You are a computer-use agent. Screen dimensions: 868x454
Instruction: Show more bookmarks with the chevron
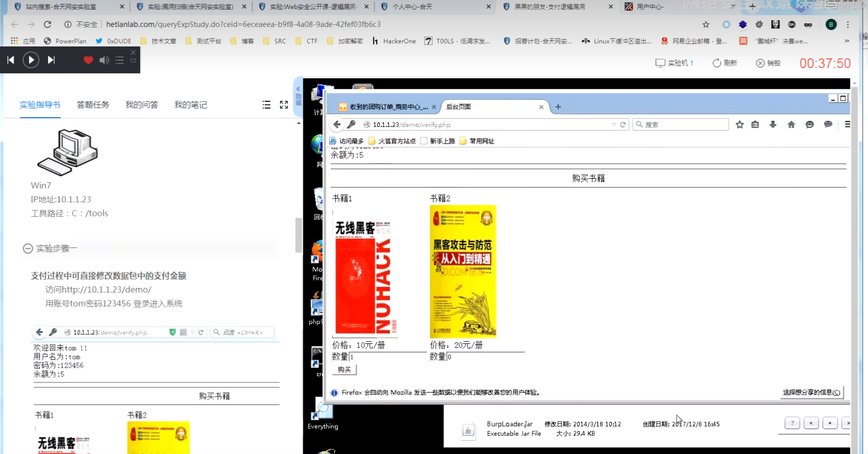click(847, 41)
